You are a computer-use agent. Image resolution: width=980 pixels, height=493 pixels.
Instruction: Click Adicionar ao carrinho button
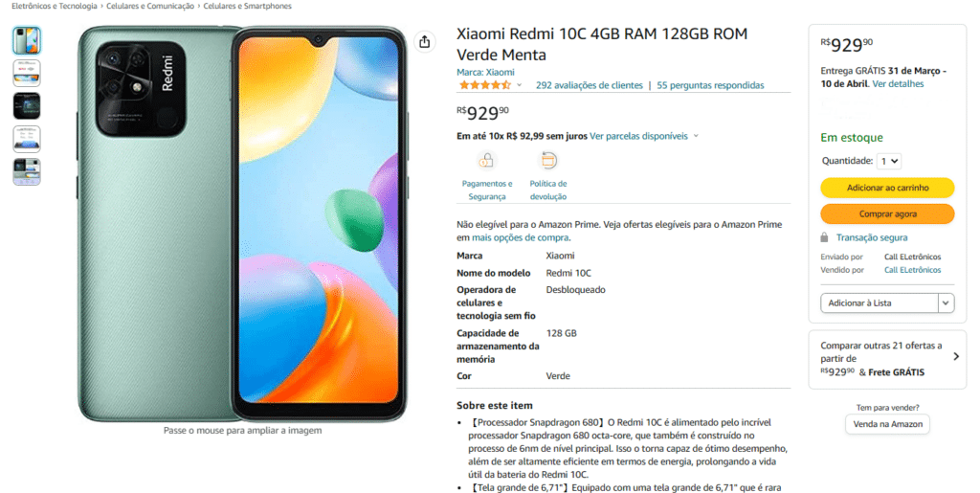click(887, 188)
